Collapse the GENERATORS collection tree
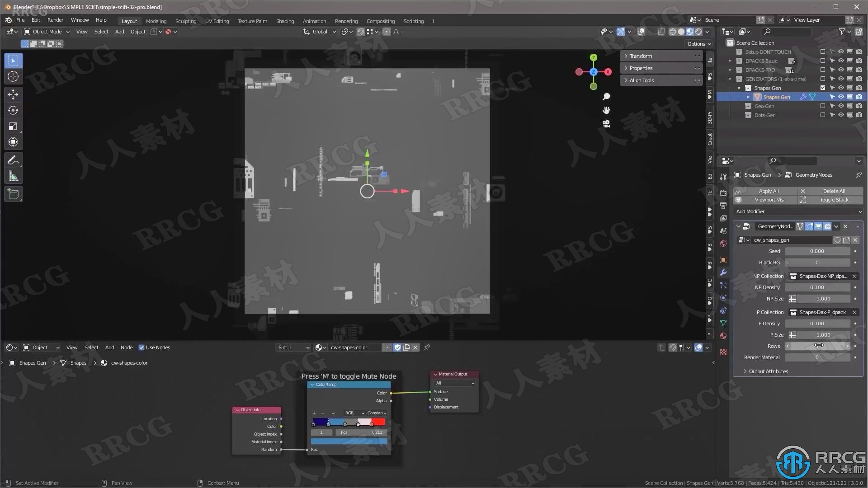 pos(730,79)
